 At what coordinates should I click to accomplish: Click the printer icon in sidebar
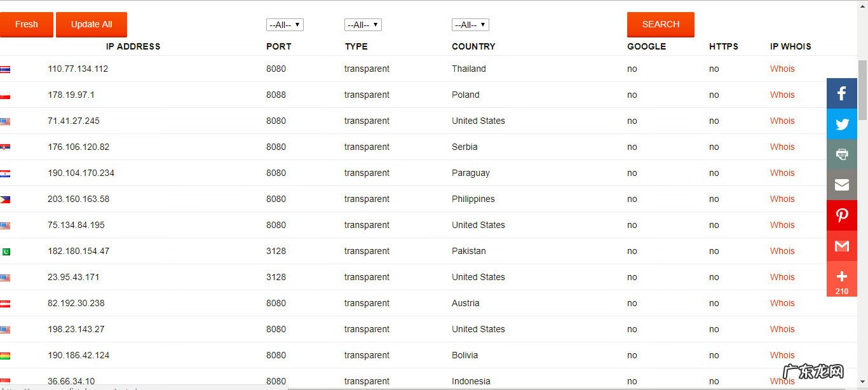[842, 154]
